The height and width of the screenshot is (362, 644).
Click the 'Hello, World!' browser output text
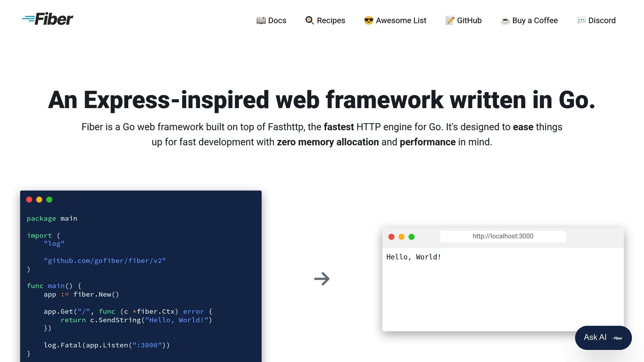click(x=414, y=257)
